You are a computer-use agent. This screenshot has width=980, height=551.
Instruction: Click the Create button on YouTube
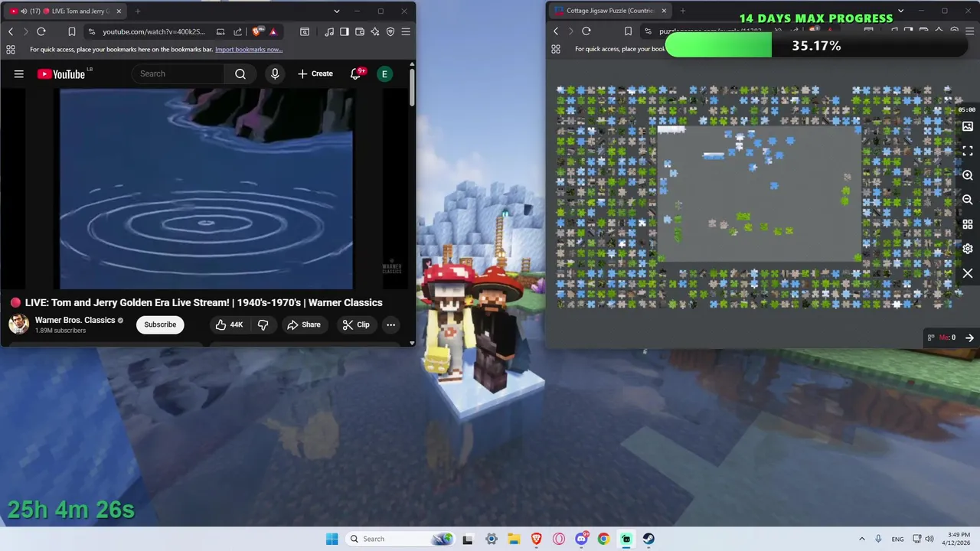[315, 73]
